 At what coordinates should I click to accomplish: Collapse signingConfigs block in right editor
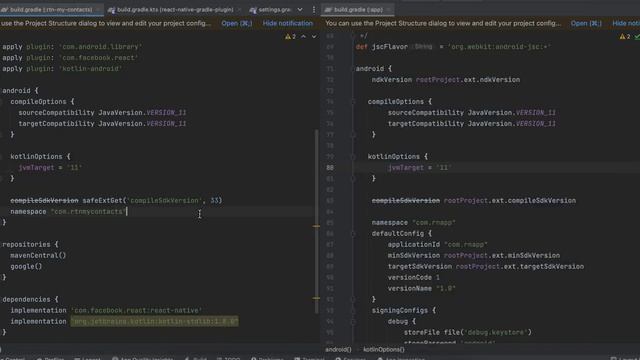coord(353,311)
